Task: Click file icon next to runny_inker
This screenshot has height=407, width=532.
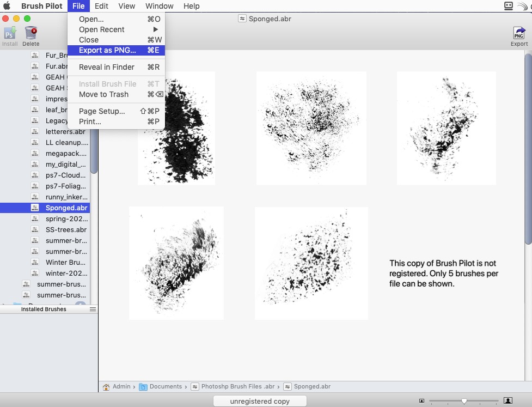Action: tap(35, 197)
